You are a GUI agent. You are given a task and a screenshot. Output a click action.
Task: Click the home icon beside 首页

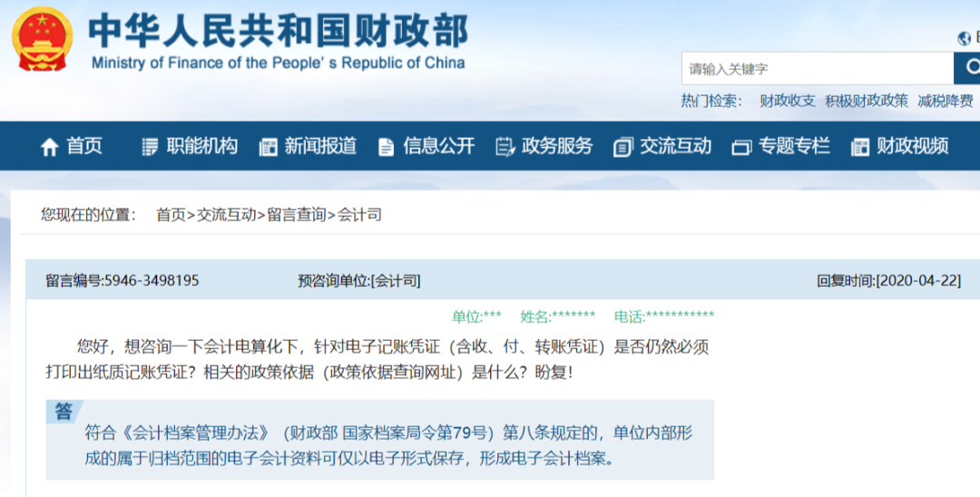tap(49, 147)
